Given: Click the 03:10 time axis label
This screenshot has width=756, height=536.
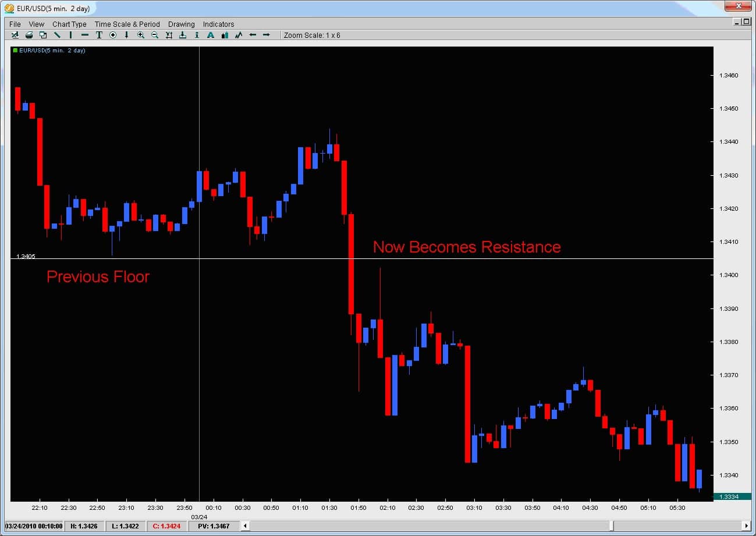Looking at the screenshot, I should pos(474,508).
